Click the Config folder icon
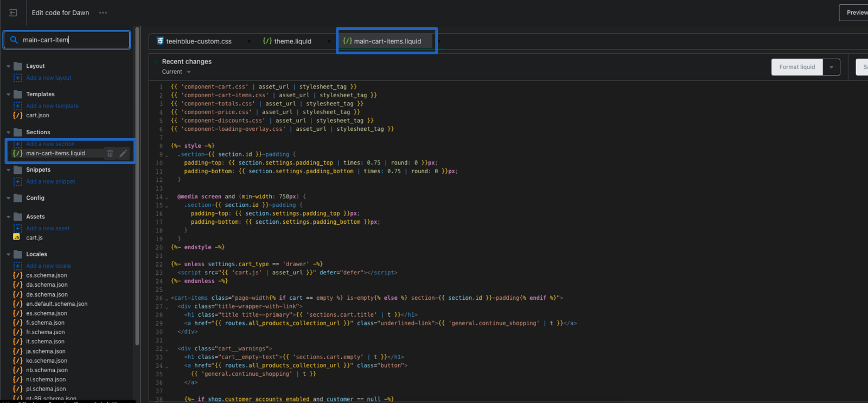Screen dimensions: 868x403 18,198
